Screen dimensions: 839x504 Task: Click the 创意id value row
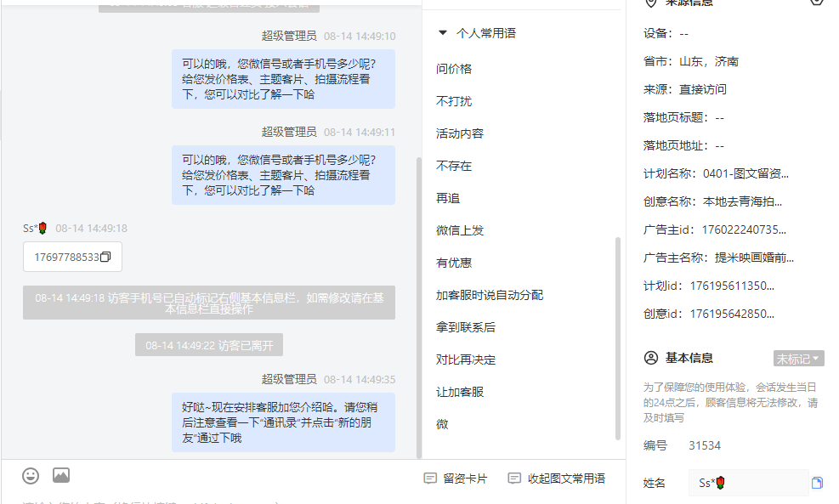(709, 314)
